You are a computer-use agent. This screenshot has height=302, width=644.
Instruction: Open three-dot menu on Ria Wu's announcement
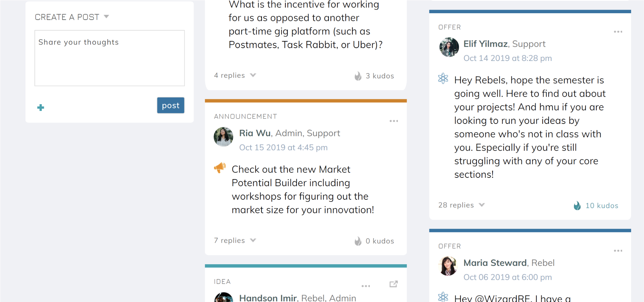[x=394, y=121]
